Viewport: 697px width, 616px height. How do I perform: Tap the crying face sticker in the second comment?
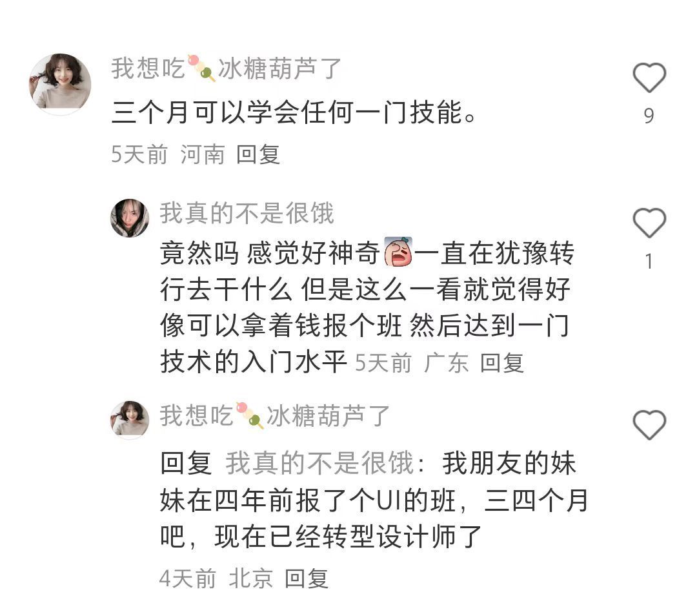click(x=398, y=252)
